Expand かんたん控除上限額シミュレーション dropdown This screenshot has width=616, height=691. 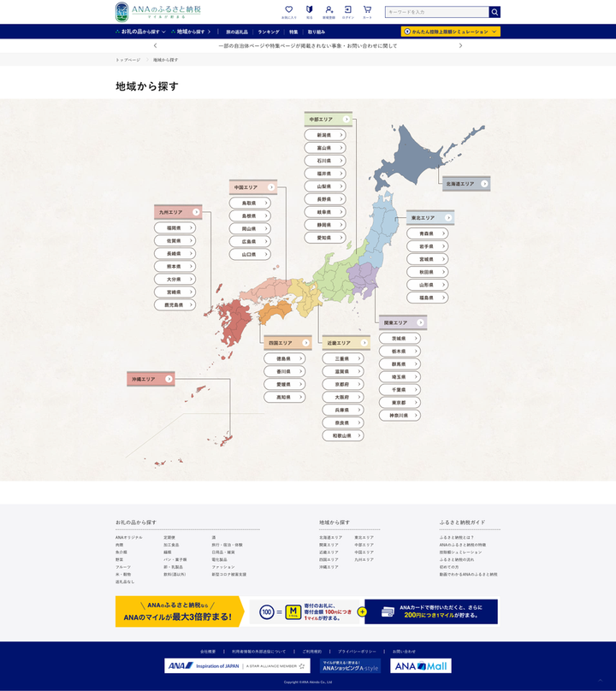(451, 32)
